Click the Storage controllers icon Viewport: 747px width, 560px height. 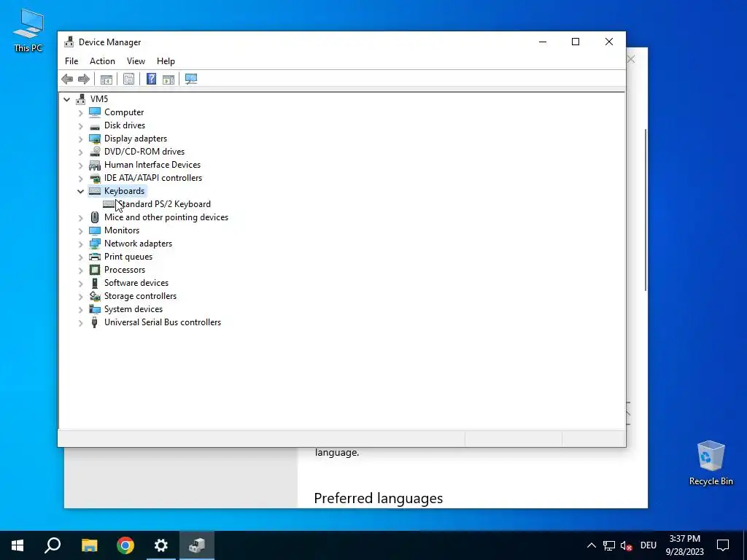tap(95, 296)
